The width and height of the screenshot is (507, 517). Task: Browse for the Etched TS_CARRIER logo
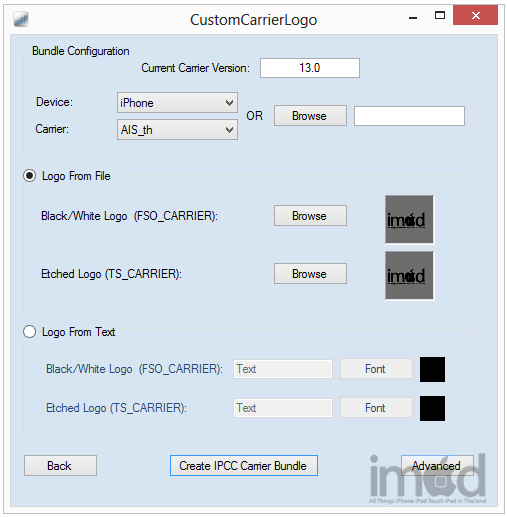[x=310, y=274]
